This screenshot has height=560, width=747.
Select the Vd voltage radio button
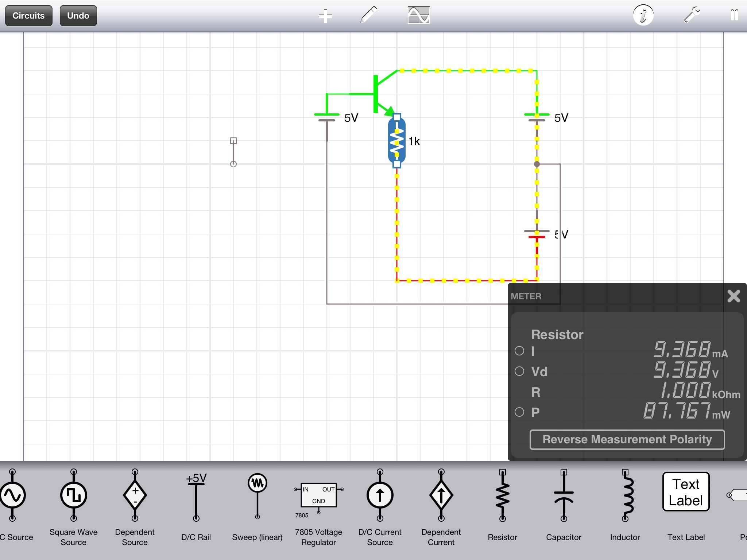tap(519, 371)
